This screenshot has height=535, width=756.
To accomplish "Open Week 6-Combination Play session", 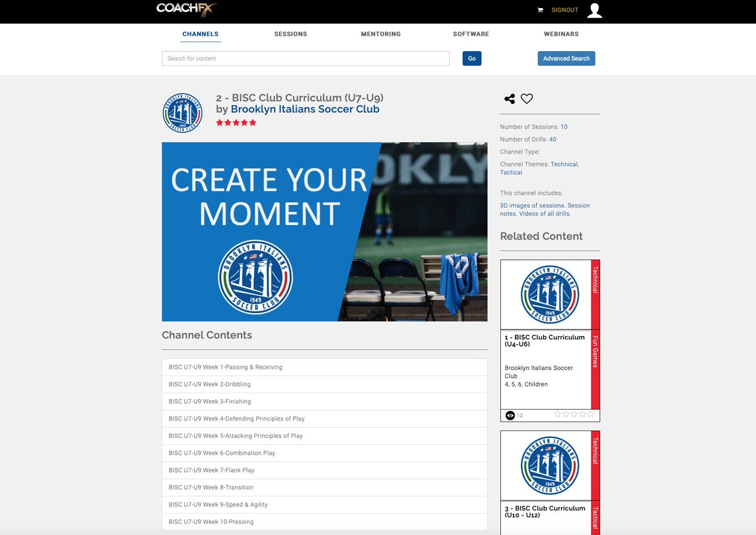I will (324, 453).
